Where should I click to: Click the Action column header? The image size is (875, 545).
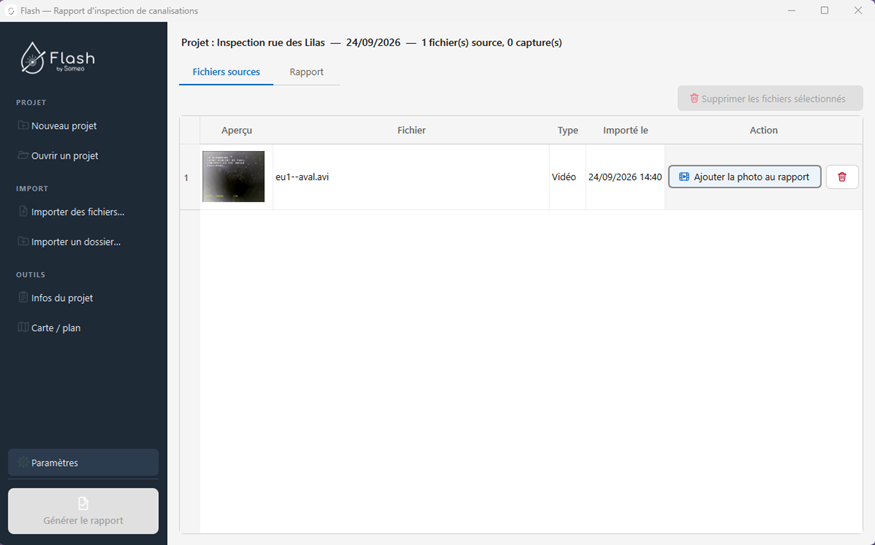coord(763,130)
